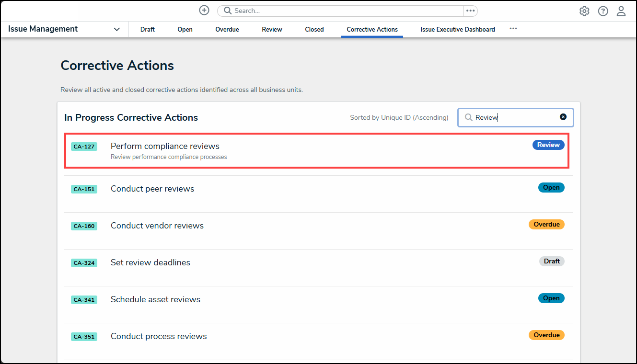Select Conduct vendor reviews
The image size is (637, 364).
157,225
